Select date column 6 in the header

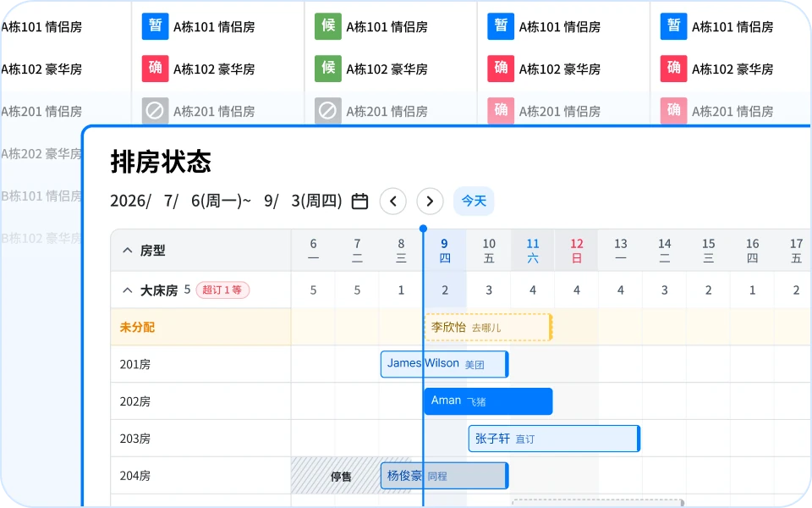point(313,251)
